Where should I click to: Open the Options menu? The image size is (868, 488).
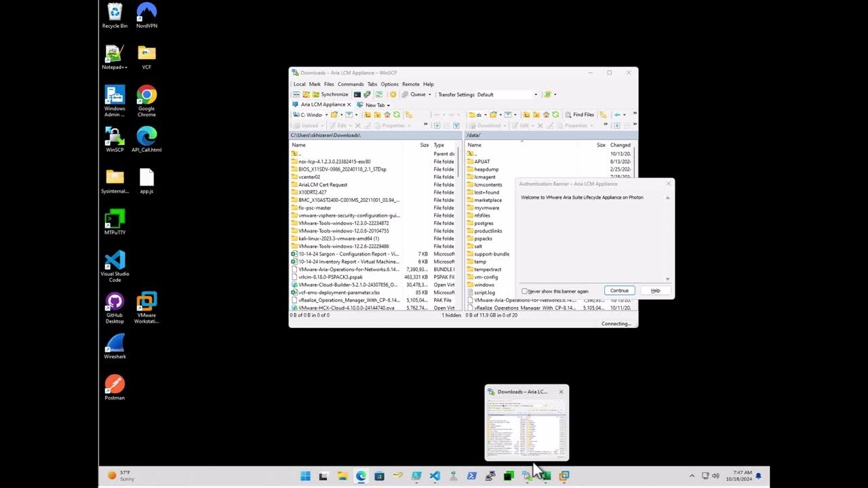389,84
